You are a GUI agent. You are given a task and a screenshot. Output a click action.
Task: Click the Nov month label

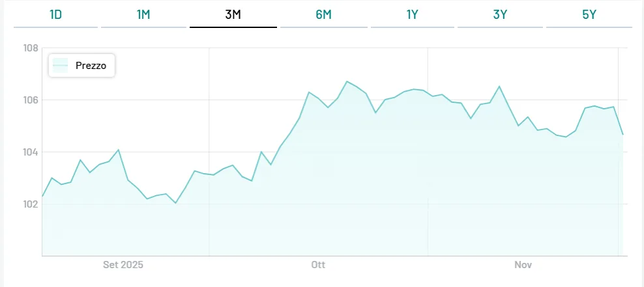tap(523, 265)
